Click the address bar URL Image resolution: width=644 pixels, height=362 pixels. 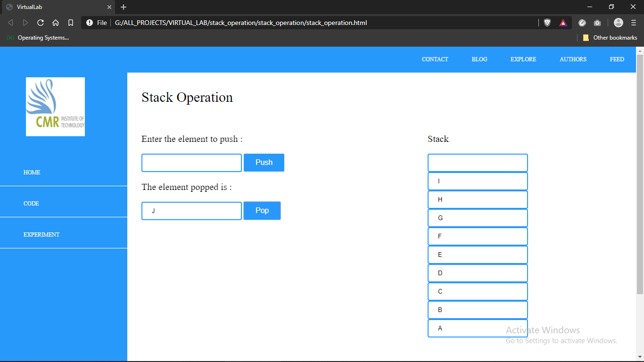pyautogui.click(x=241, y=23)
